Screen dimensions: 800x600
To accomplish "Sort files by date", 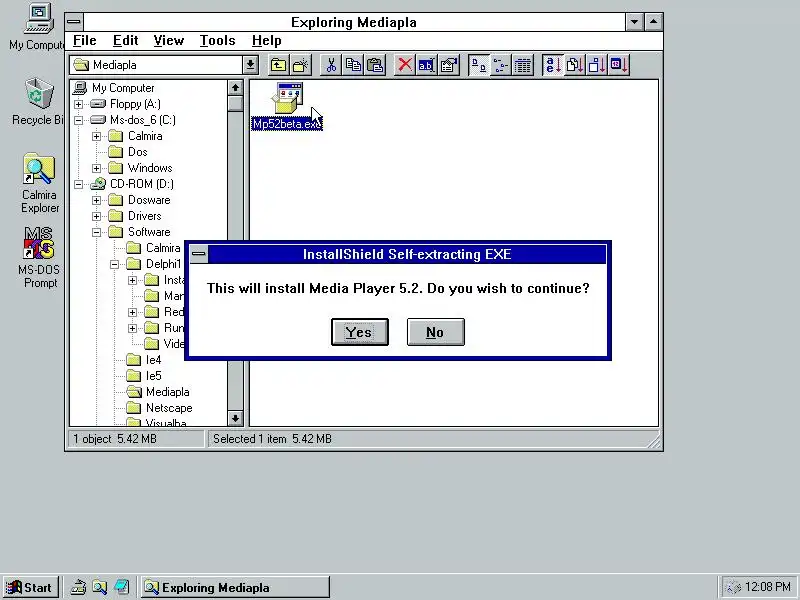I will coord(619,65).
